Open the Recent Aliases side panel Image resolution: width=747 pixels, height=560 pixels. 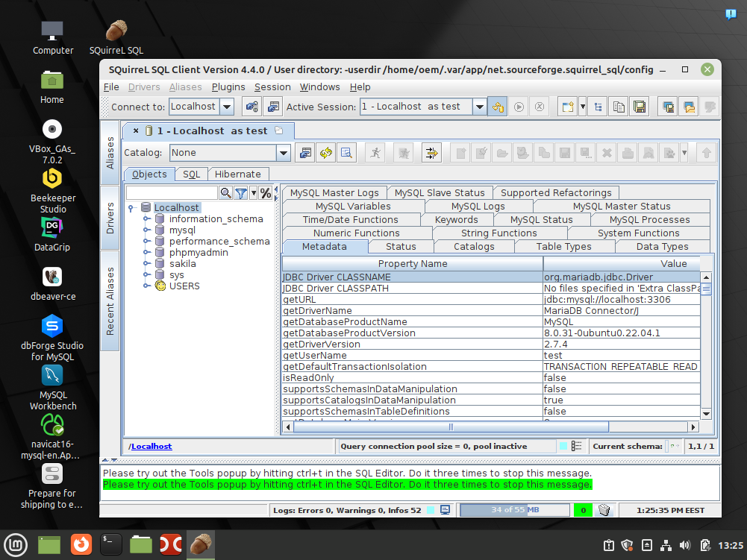tap(110, 301)
